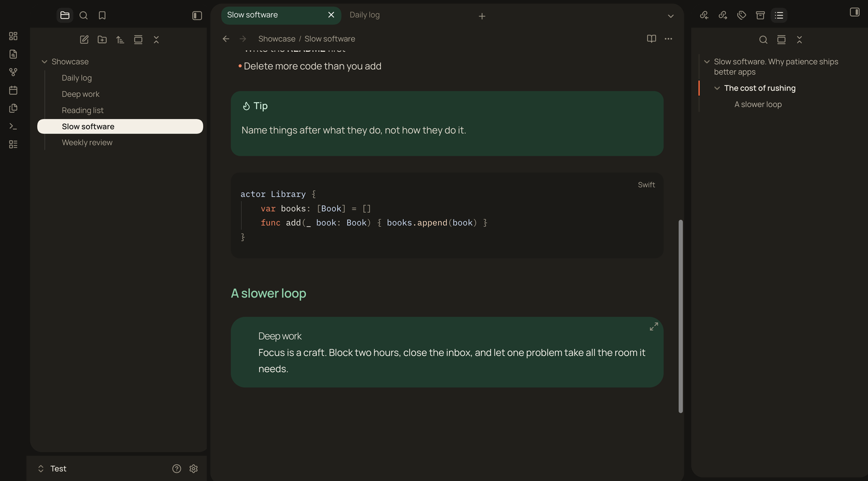Open the command palette terminal icon
This screenshot has width=868, height=481.
(x=13, y=126)
